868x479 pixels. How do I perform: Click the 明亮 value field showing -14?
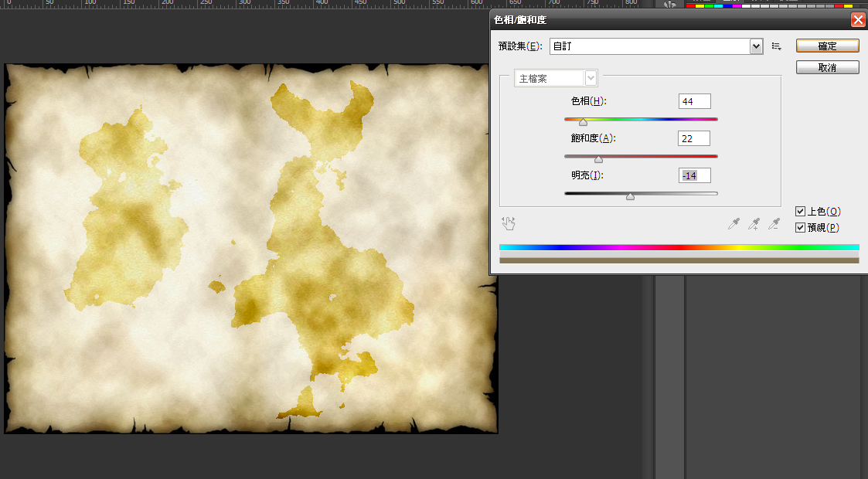click(695, 175)
